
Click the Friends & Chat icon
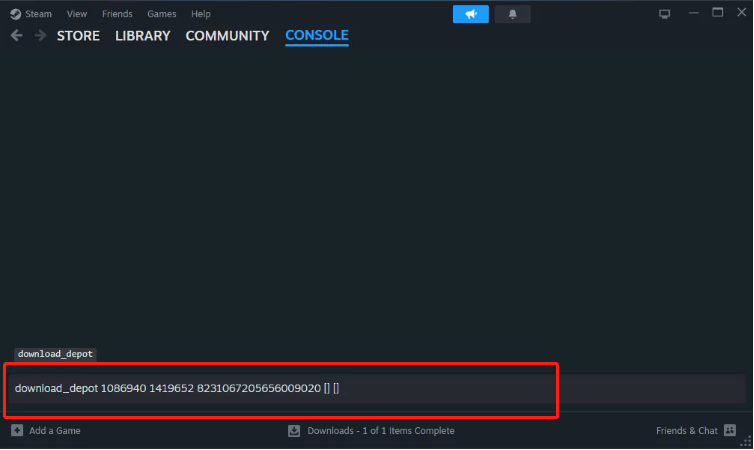point(730,430)
